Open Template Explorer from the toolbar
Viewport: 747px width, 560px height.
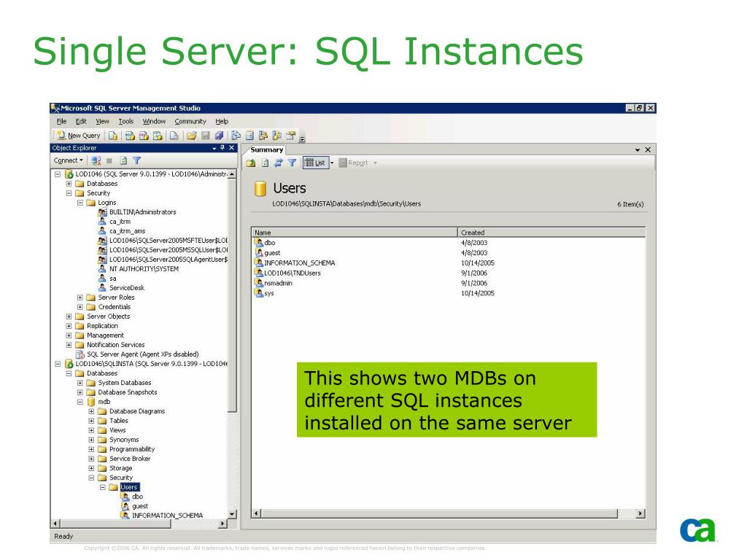(x=276, y=136)
